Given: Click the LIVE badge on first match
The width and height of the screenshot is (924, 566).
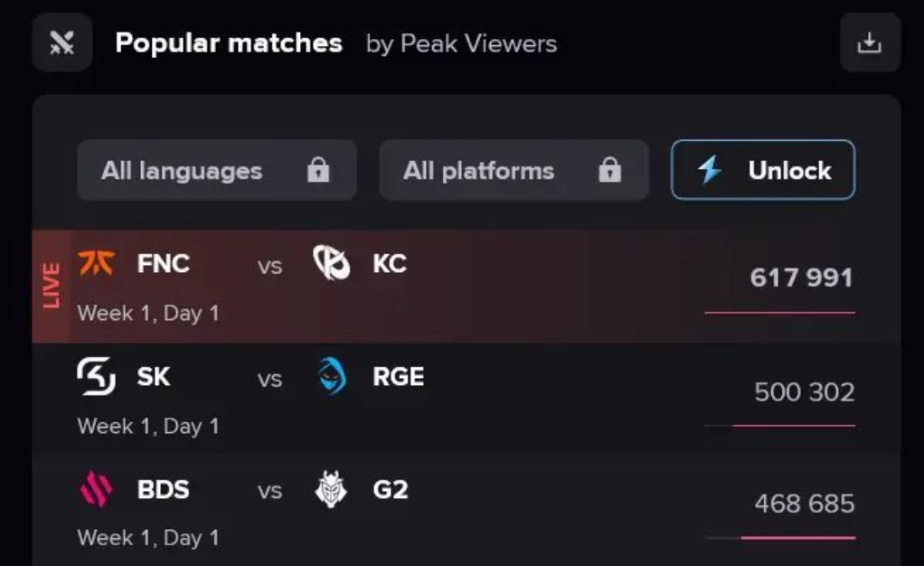Looking at the screenshot, I should tap(52, 286).
